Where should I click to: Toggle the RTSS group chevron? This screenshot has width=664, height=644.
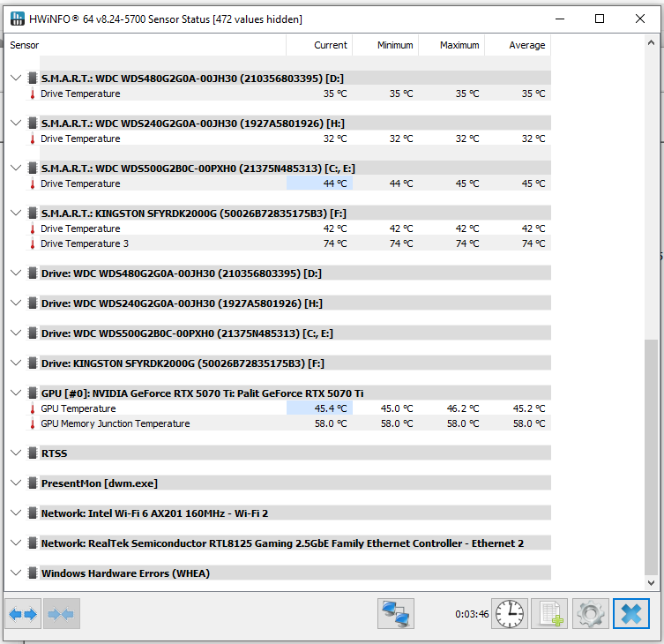tap(16, 453)
